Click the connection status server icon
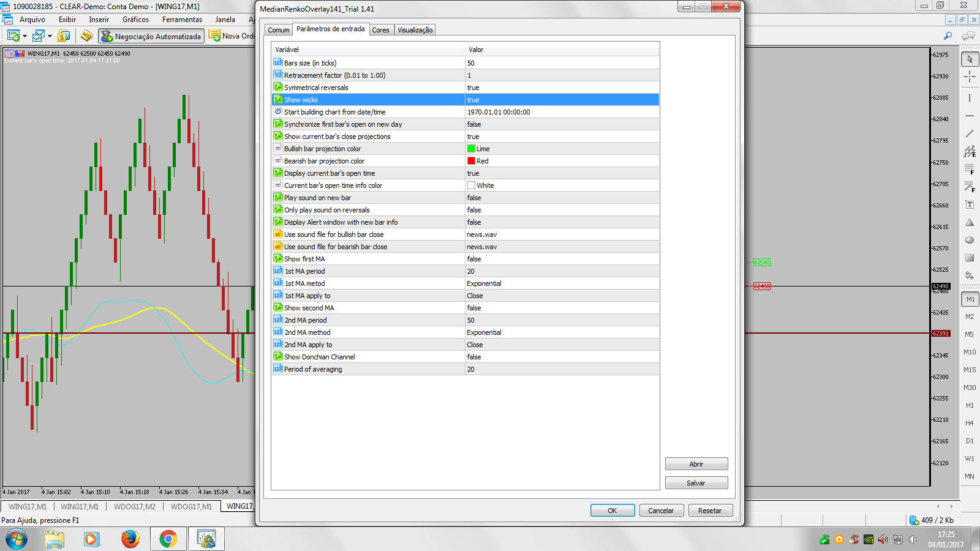 click(x=914, y=520)
